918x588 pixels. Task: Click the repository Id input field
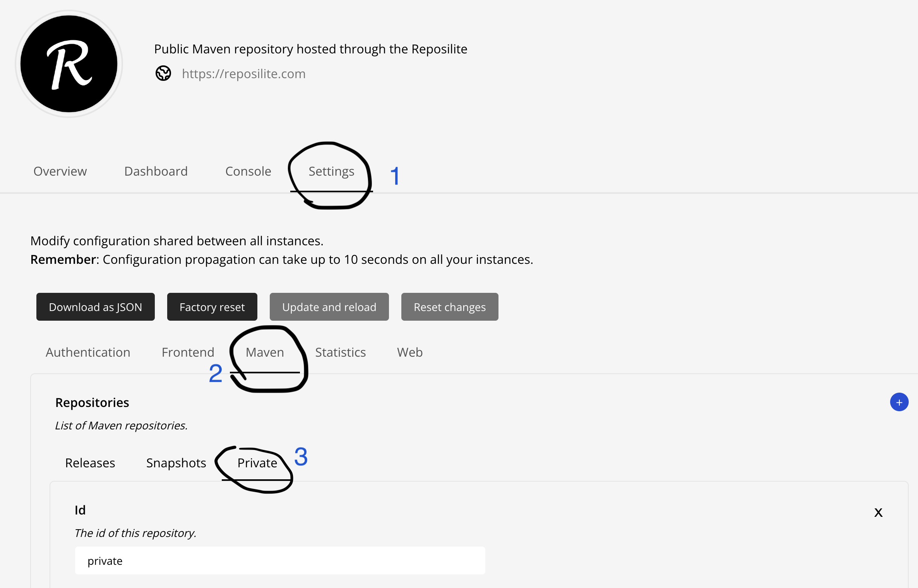280,561
